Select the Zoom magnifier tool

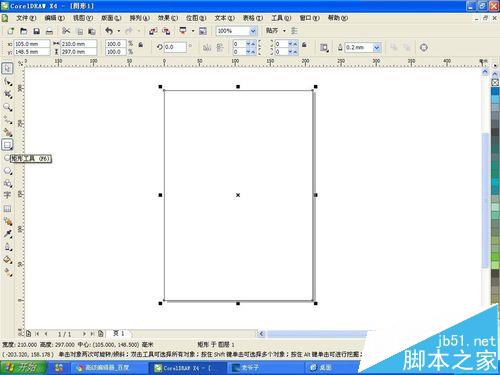tap(8, 107)
